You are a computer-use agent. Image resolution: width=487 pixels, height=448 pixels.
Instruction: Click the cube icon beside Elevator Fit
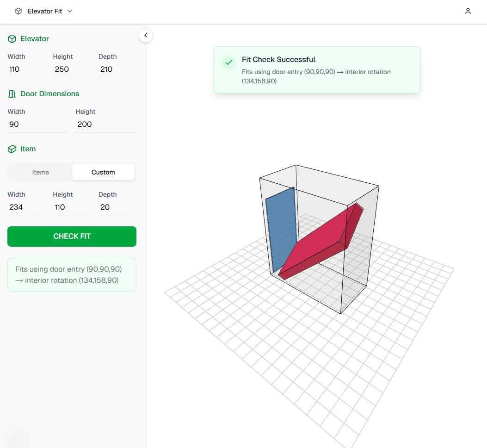coord(18,11)
